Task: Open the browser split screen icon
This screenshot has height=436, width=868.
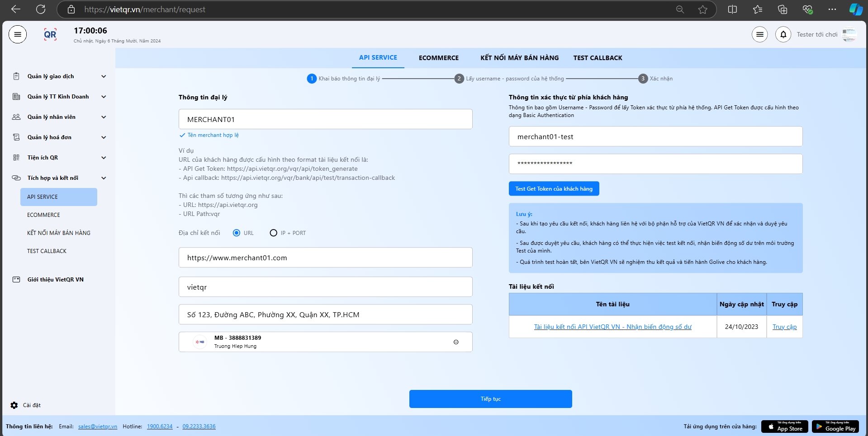Action: coord(732,9)
